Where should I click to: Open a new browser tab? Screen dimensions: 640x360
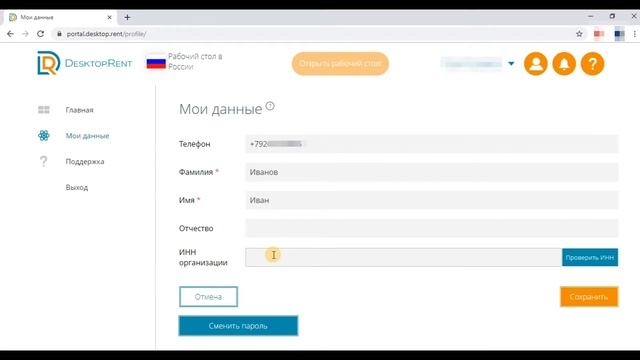click(127, 17)
